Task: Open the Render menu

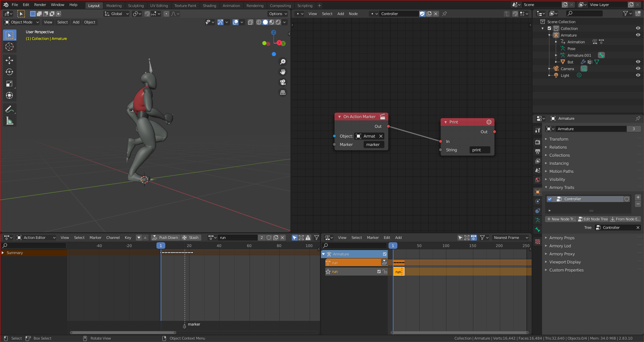Action: (40, 5)
